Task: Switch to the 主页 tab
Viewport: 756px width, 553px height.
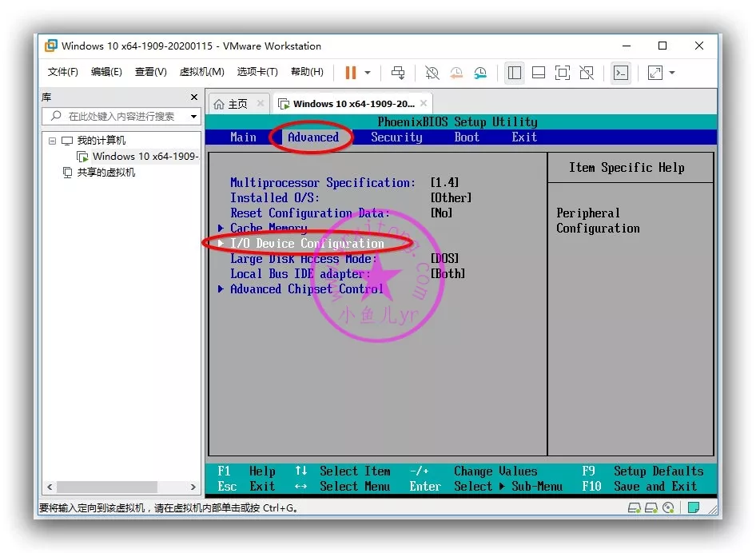Action: [230, 104]
